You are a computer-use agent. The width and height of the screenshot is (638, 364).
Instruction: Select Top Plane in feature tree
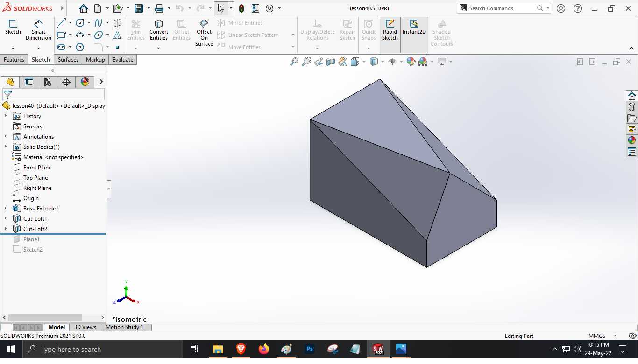(x=35, y=178)
